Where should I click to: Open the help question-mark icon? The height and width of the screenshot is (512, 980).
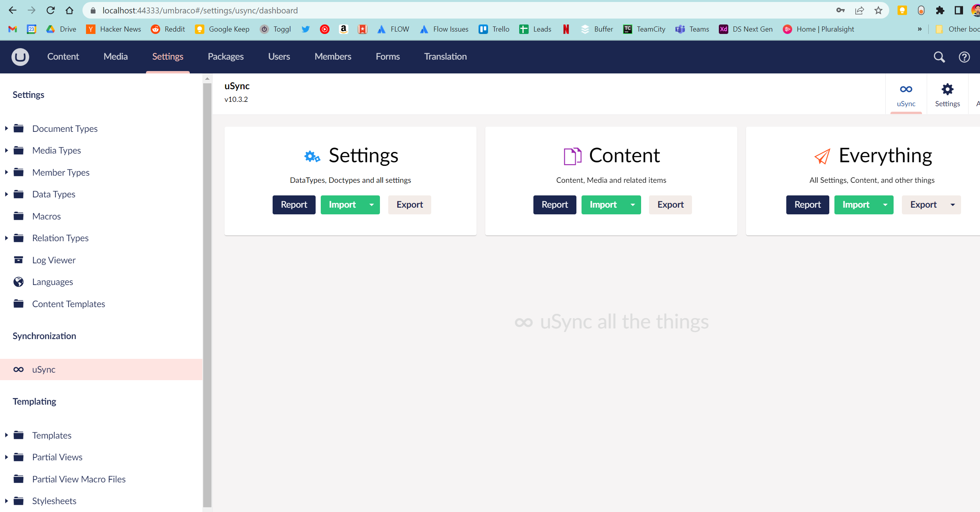pos(964,57)
